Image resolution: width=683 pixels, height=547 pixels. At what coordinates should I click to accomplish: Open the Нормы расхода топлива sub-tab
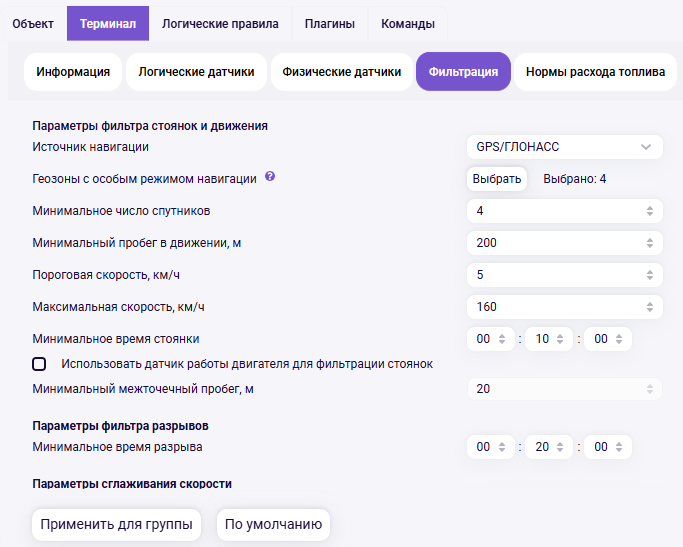[x=595, y=72]
